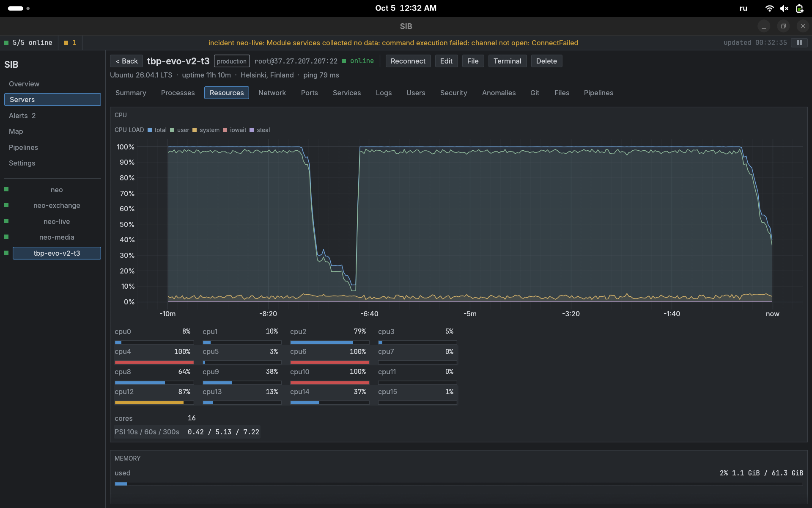
Task: Click the Delete server button
Action: tap(546, 61)
